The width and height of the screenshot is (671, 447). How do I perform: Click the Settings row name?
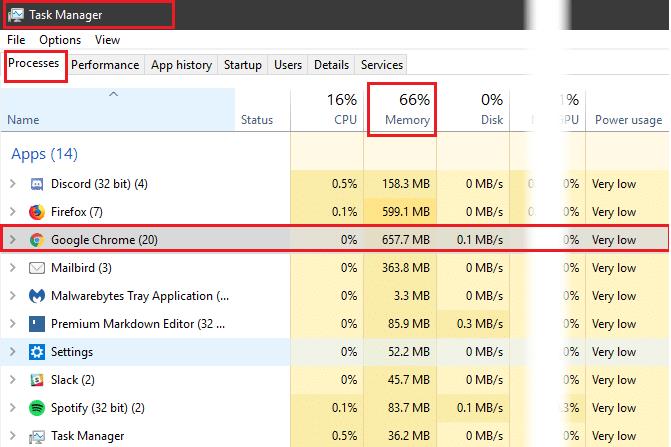72,352
